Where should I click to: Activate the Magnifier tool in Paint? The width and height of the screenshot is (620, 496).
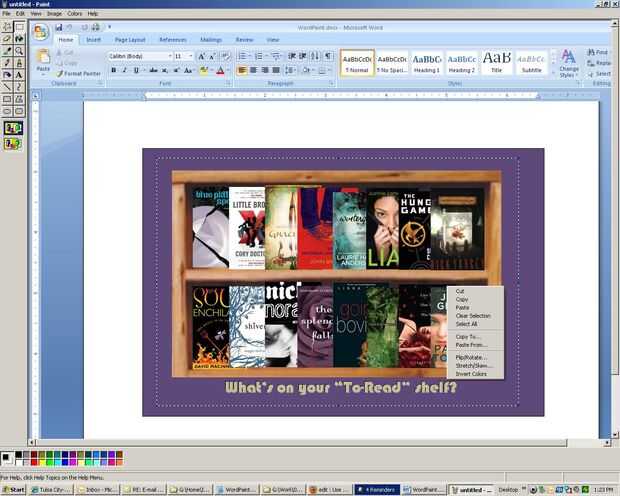click(x=19, y=51)
